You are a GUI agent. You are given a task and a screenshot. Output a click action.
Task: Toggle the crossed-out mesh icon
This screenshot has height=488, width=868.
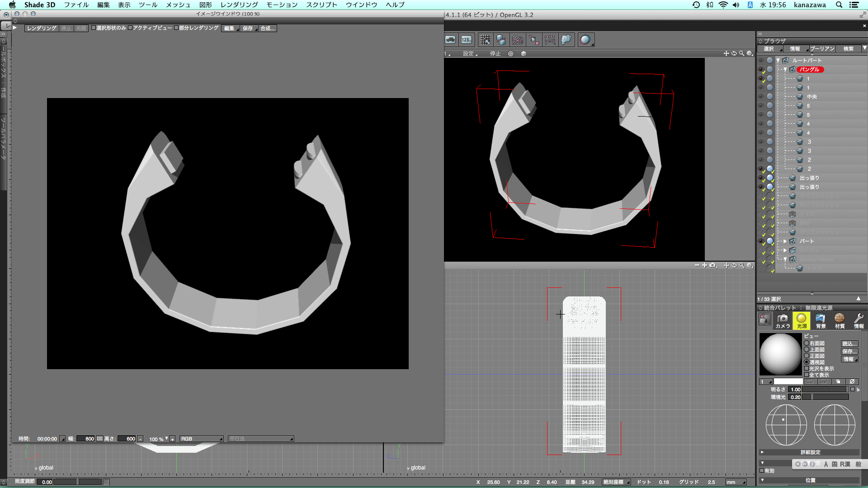517,40
